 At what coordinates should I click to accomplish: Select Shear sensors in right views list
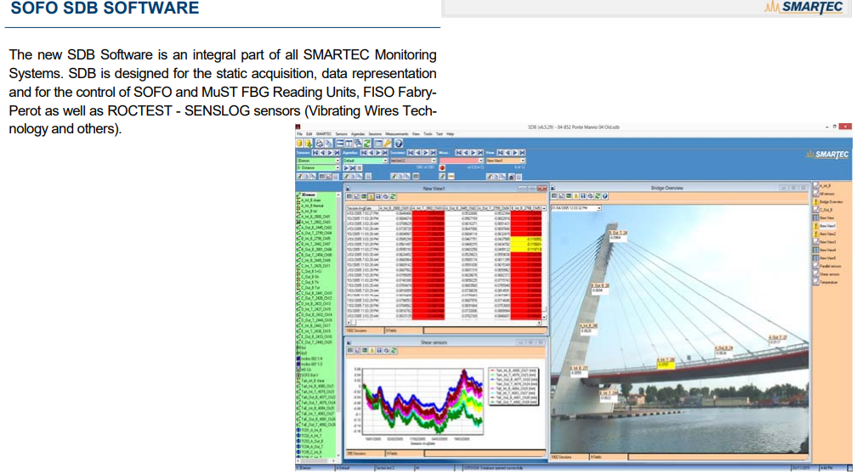[x=827, y=274]
